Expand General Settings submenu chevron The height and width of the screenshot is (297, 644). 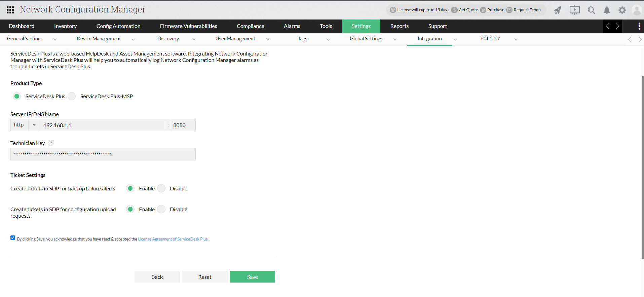click(x=55, y=39)
